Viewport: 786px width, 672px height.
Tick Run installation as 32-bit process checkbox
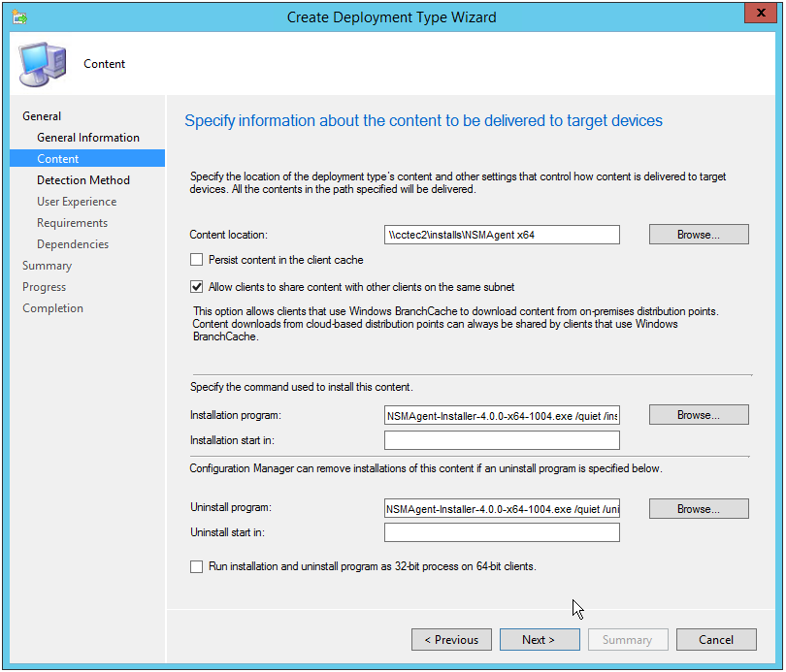tap(196, 566)
